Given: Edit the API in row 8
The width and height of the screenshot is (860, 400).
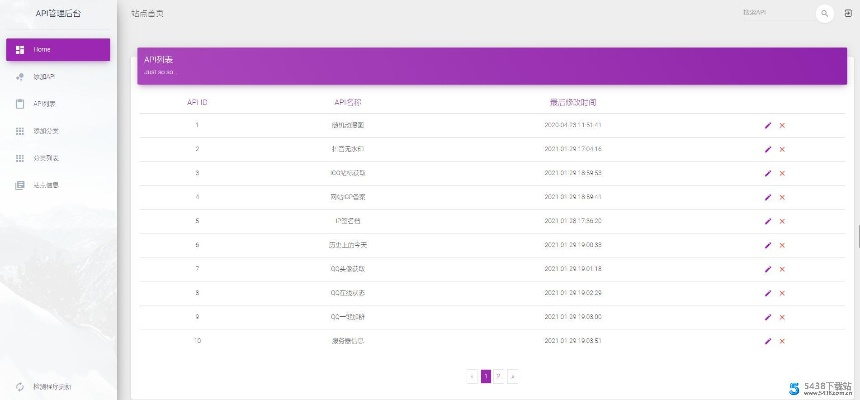Looking at the screenshot, I should click(x=768, y=293).
